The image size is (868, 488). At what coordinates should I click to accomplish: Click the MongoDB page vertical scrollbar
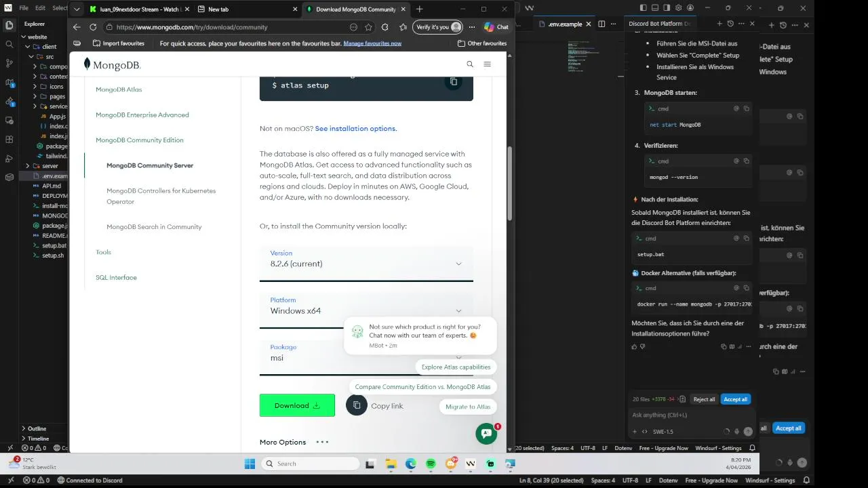pos(509,183)
